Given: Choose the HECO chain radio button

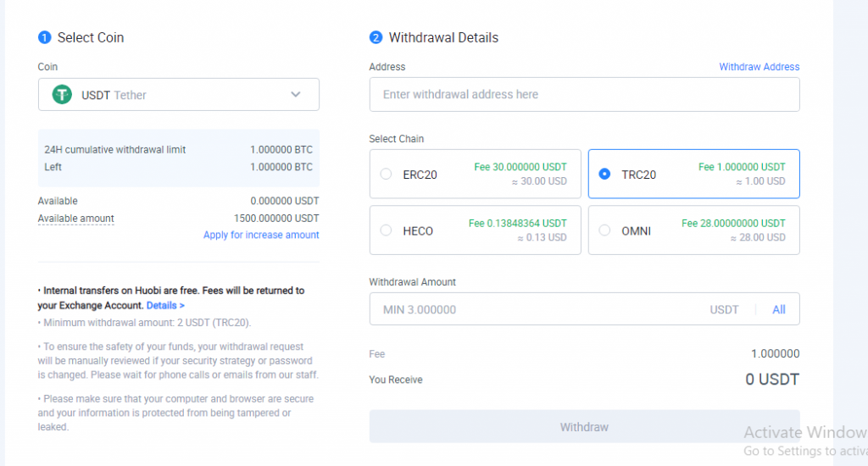Looking at the screenshot, I should (x=387, y=230).
